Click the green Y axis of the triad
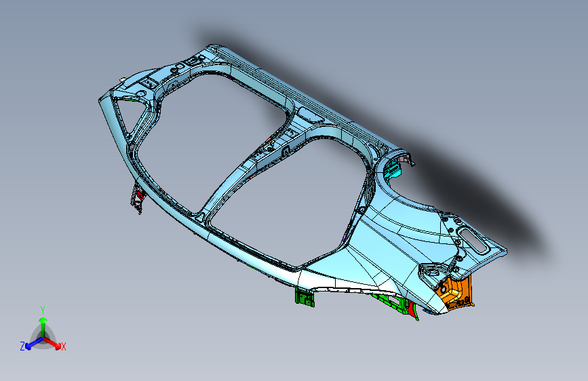This screenshot has width=588, height=381. pyautogui.click(x=43, y=327)
